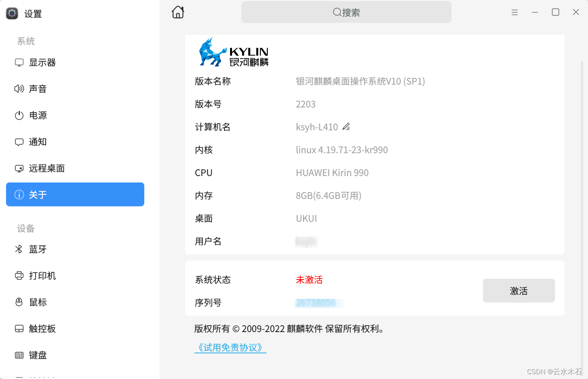The height and width of the screenshot is (379, 588).
Task: Maximize the settings window
Action: 556,12
